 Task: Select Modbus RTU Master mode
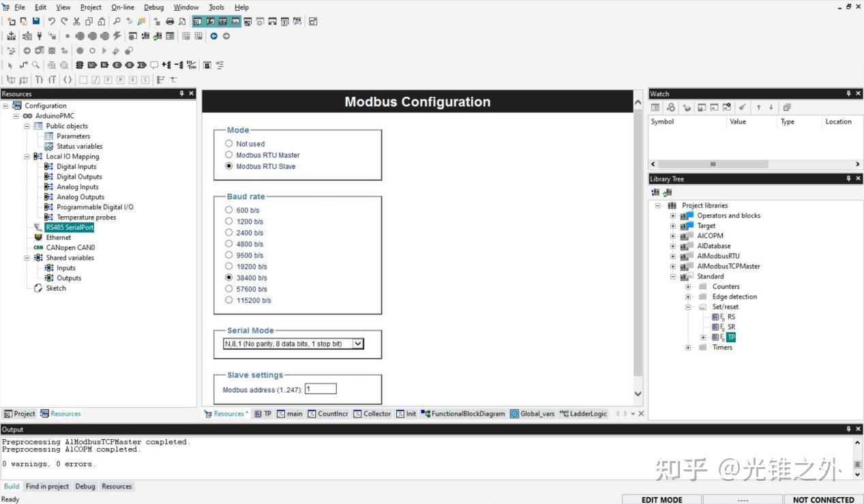pos(228,155)
